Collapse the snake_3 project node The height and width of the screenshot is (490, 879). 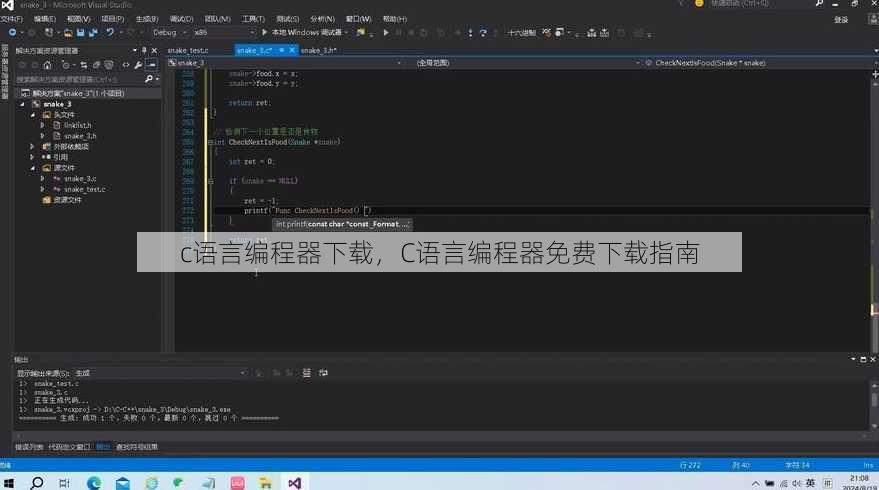pyautogui.click(x=22, y=104)
